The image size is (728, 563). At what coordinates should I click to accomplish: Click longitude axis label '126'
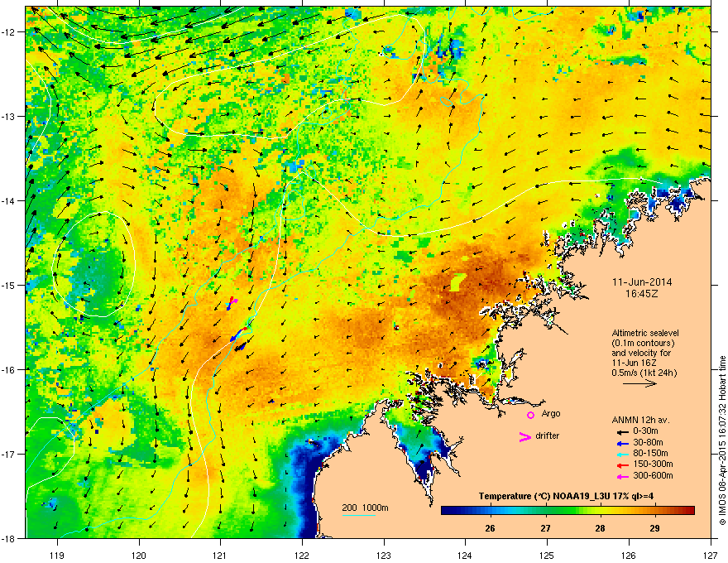click(629, 555)
